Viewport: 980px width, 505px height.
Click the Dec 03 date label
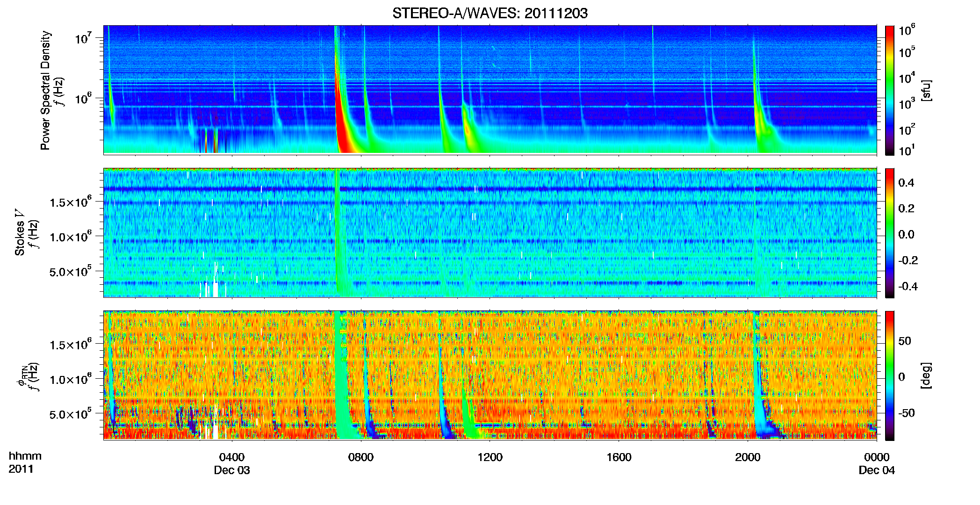point(232,470)
